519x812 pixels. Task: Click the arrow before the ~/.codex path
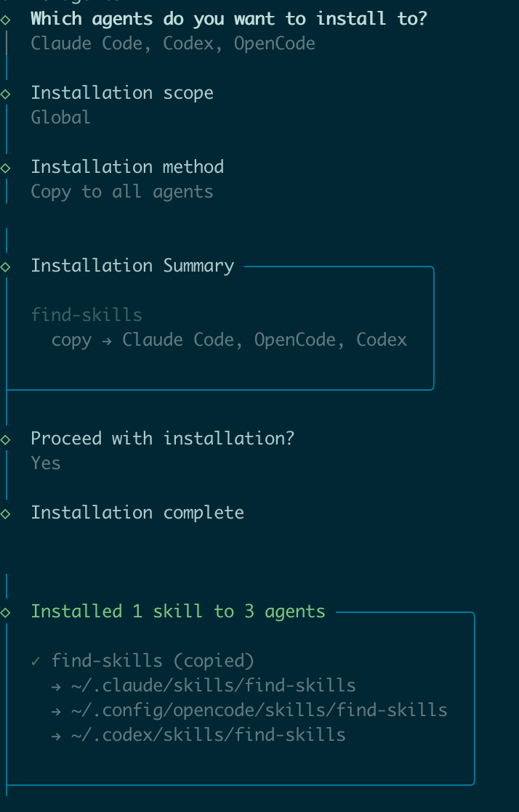tap(56, 735)
